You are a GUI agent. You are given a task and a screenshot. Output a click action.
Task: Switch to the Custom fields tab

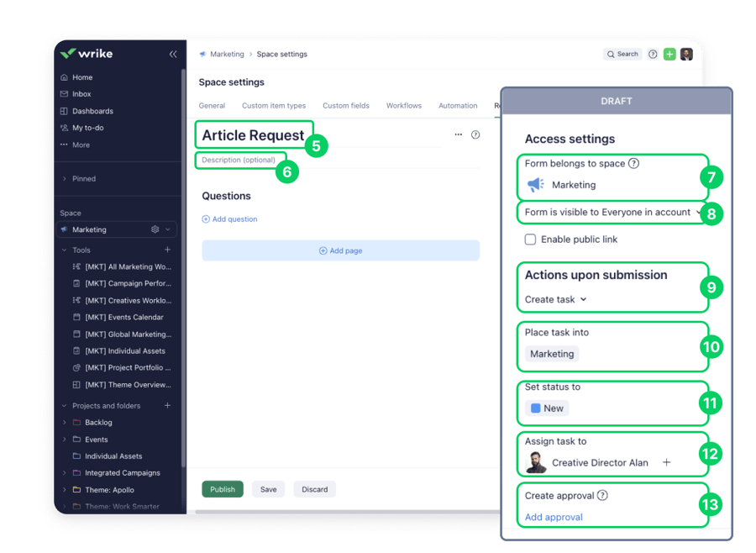346,106
